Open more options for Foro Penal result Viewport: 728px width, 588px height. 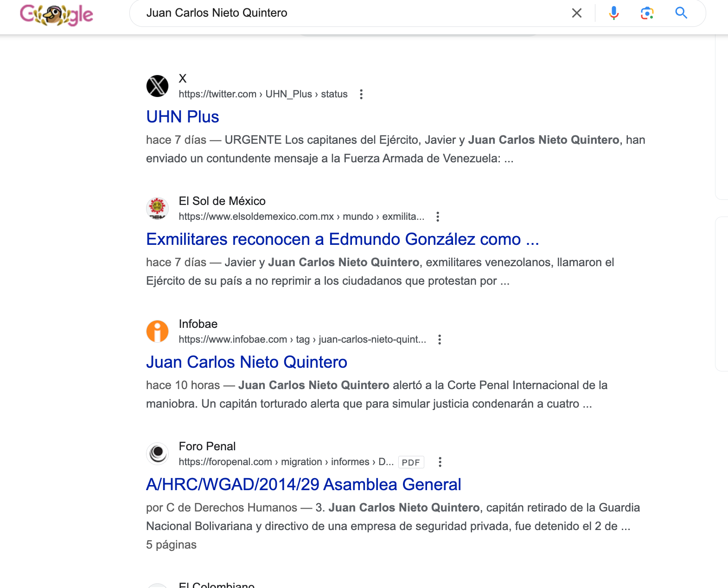coord(440,462)
